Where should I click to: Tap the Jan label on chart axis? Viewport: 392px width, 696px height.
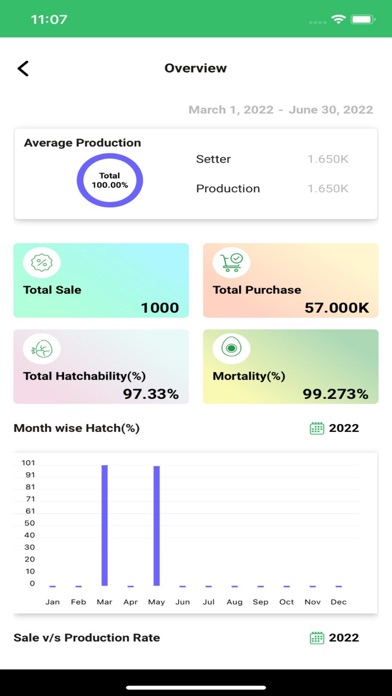(x=52, y=602)
